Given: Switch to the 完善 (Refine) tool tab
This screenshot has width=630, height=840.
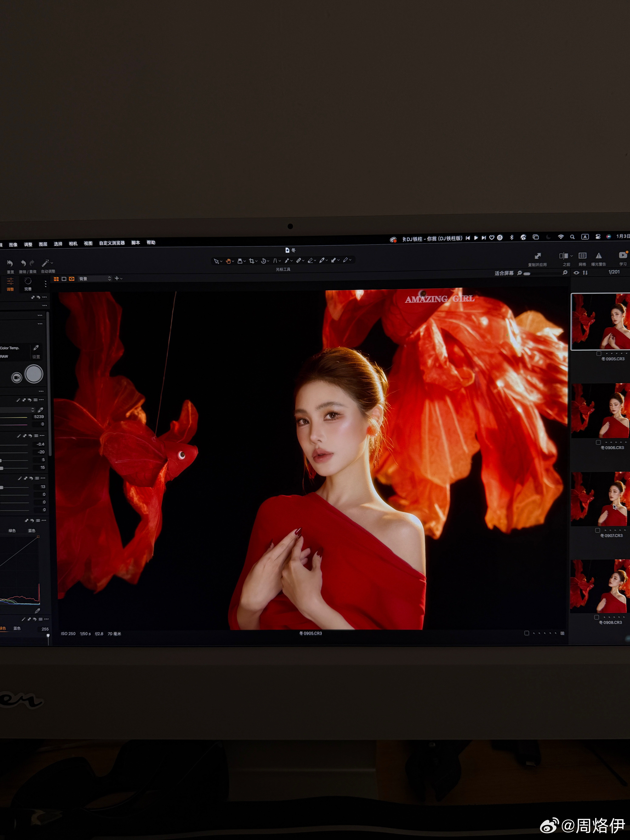Looking at the screenshot, I should pyautogui.click(x=28, y=283).
